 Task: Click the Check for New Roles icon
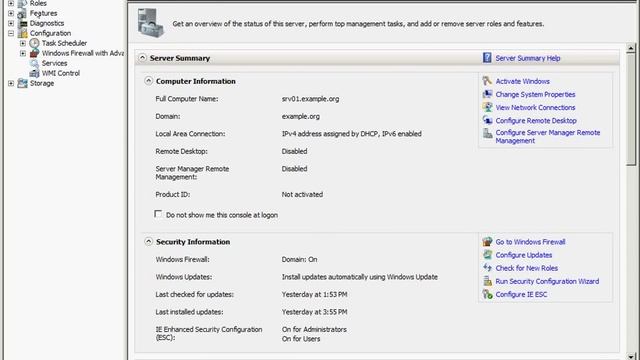pyautogui.click(x=487, y=268)
